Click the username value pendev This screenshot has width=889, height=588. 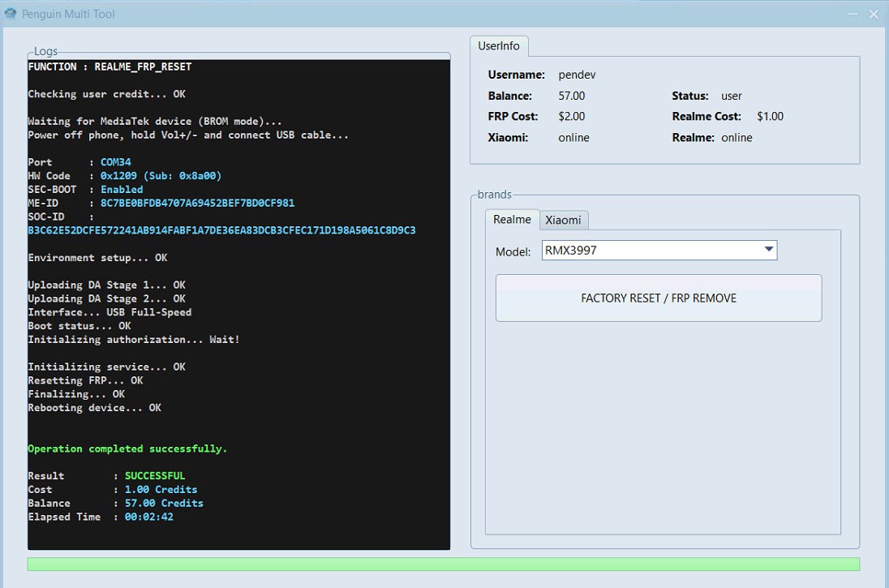pyautogui.click(x=578, y=75)
